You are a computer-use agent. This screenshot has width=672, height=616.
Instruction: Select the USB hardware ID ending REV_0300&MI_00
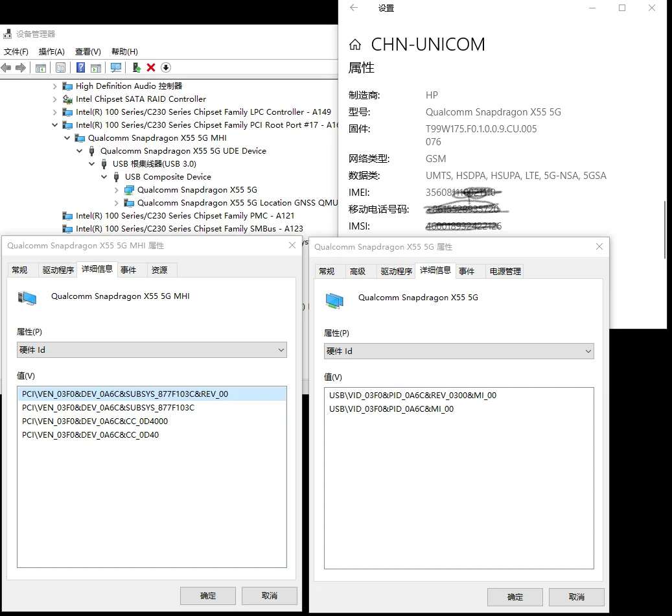[x=459, y=396]
